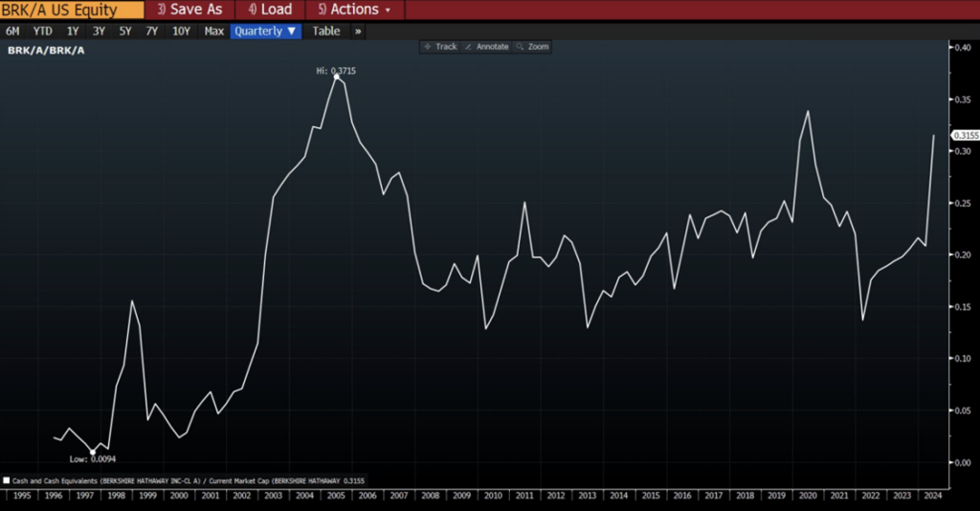Click the double-chevron more options icon

click(358, 31)
